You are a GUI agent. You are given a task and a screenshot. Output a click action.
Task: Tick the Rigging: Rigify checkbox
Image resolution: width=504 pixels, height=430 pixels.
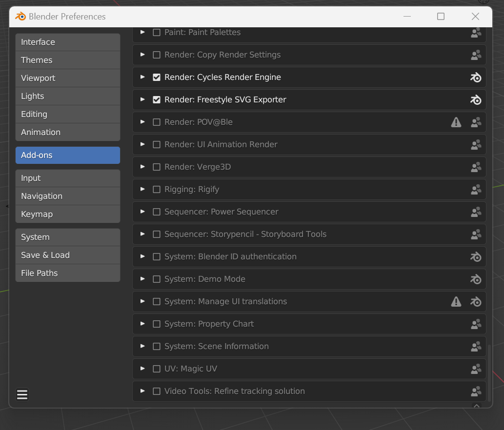[157, 190]
